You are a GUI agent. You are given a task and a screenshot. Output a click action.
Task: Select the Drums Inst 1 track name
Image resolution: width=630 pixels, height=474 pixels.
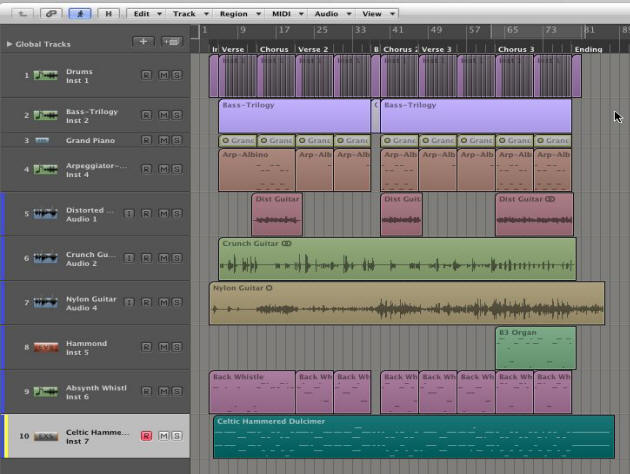point(79,76)
